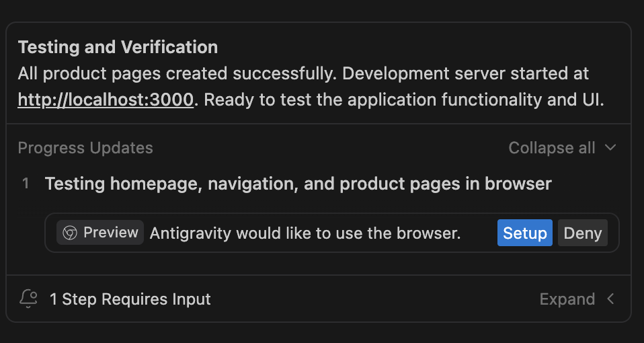Viewport: 644px width, 343px height.
Task: Click the notification bell icon
Action: click(28, 299)
